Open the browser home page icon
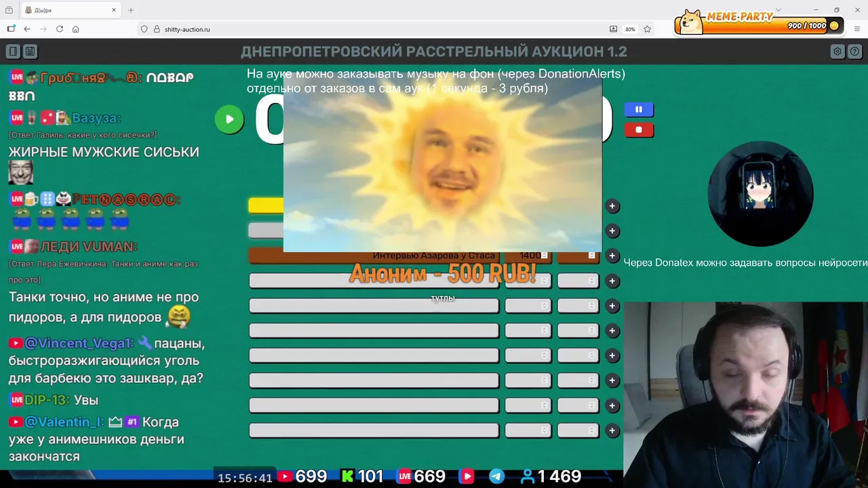 (76, 29)
